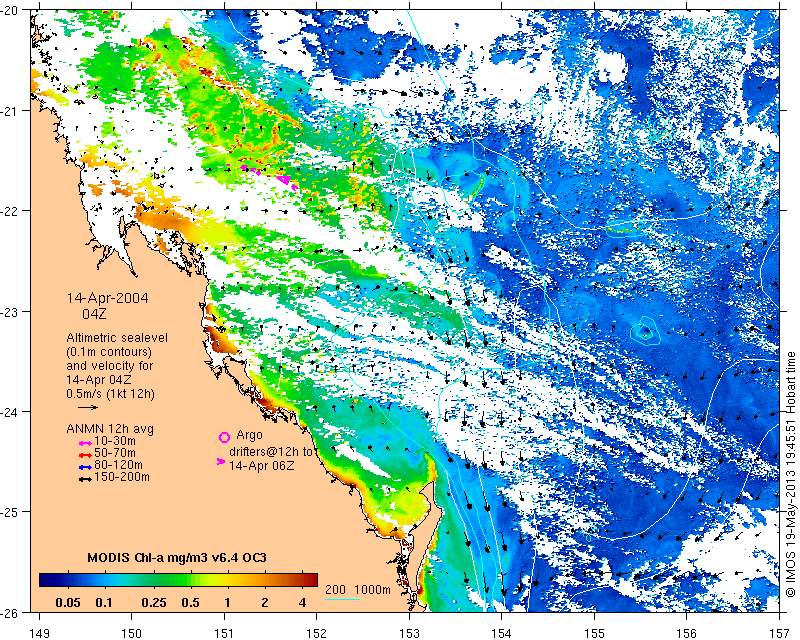The image size is (800, 640).
Task: Click the "MODIS Chl-a mg/m3 v6.4 OC3" title
Action: click(177, 557)
